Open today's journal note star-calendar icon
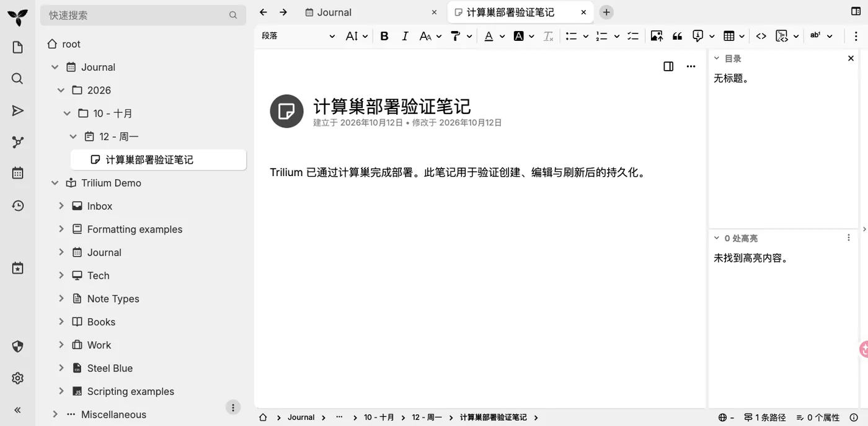868x426 pixels. click(17, 268)
